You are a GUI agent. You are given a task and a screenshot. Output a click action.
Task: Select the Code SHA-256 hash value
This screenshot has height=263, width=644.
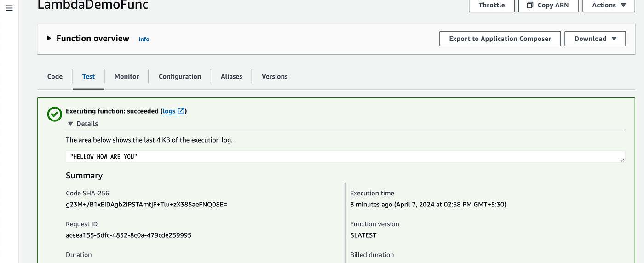[147, 204]
